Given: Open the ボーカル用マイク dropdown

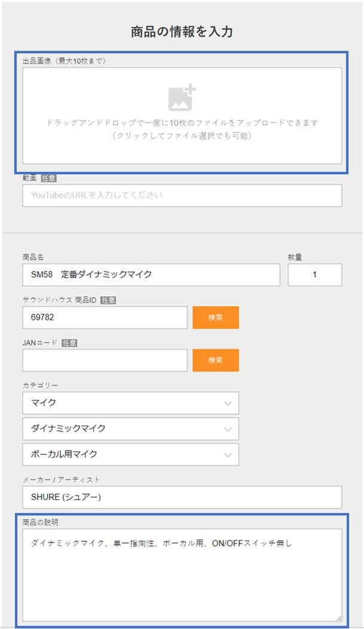Looking at the screenshot, I should coord(131,454).
